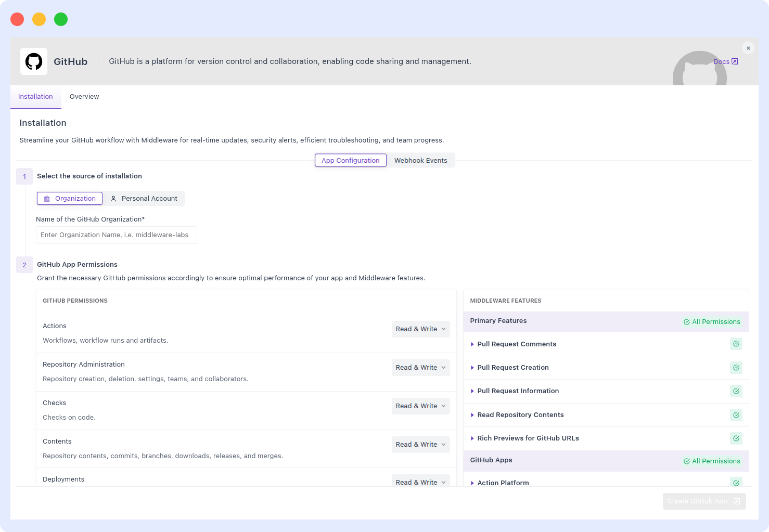Toggle the checkmark next to Action Platform
This screenshot has height=532, width=769.
pos(736,483)
